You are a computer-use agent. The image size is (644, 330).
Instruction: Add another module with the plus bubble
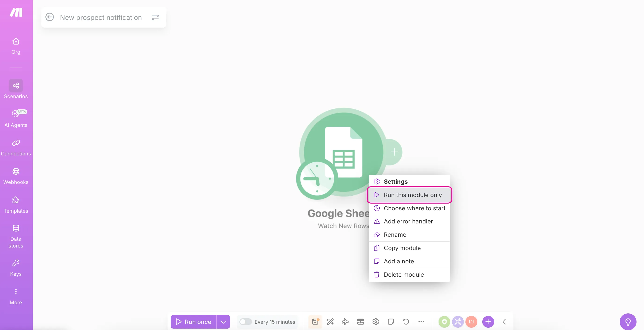pos(394,152)
